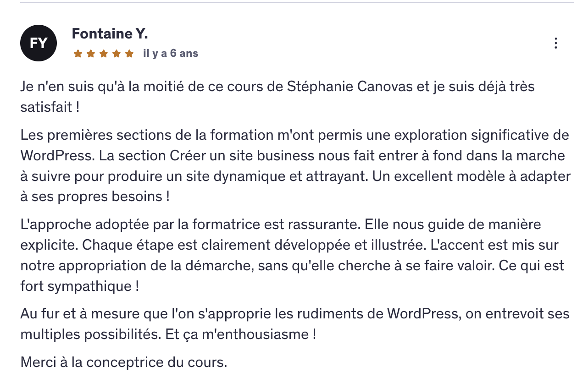Click the text "satisfait !"
The height and width of the screenshot is (383, 588).
(x=50, y=107)
